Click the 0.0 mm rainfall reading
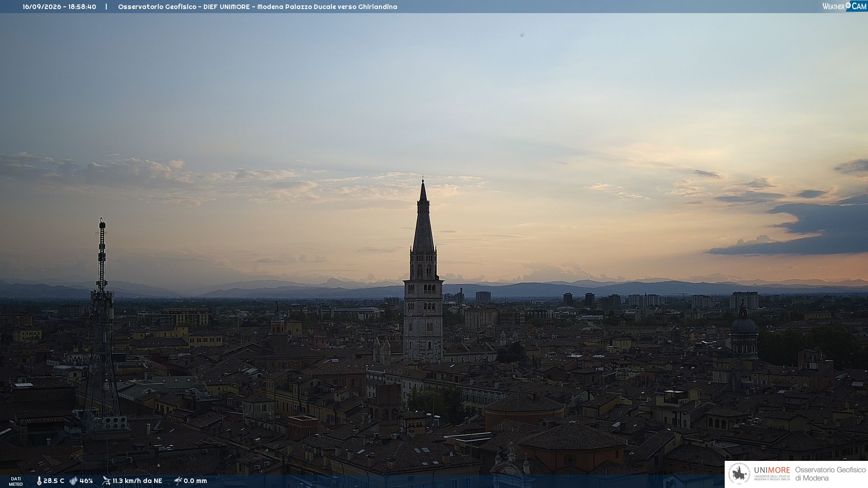The height and width of the screenshot is (488, 868). [x=195, y=481]
